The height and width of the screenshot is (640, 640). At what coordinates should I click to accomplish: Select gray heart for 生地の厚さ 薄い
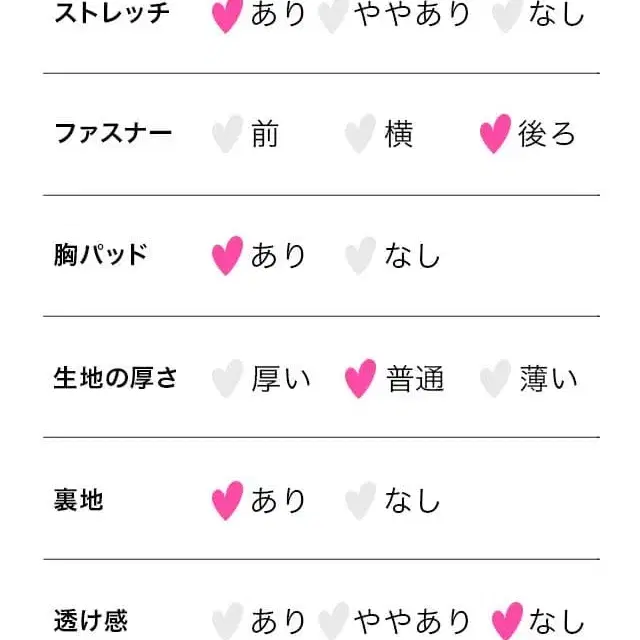(495, 378)
